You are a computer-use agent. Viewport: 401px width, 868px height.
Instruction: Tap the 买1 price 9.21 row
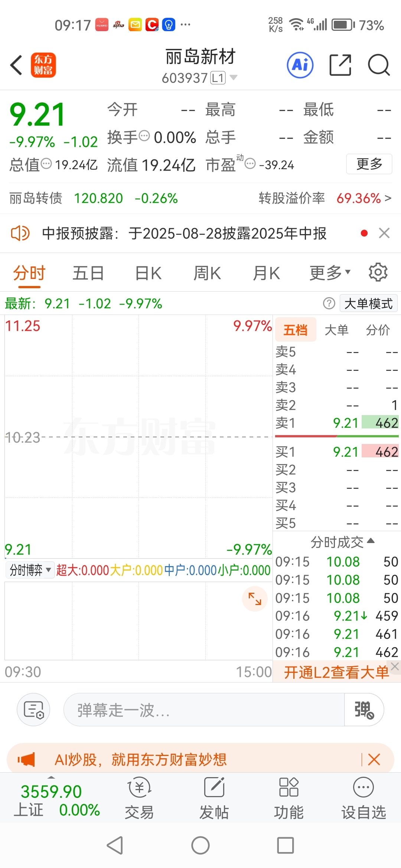click(337, 452)
